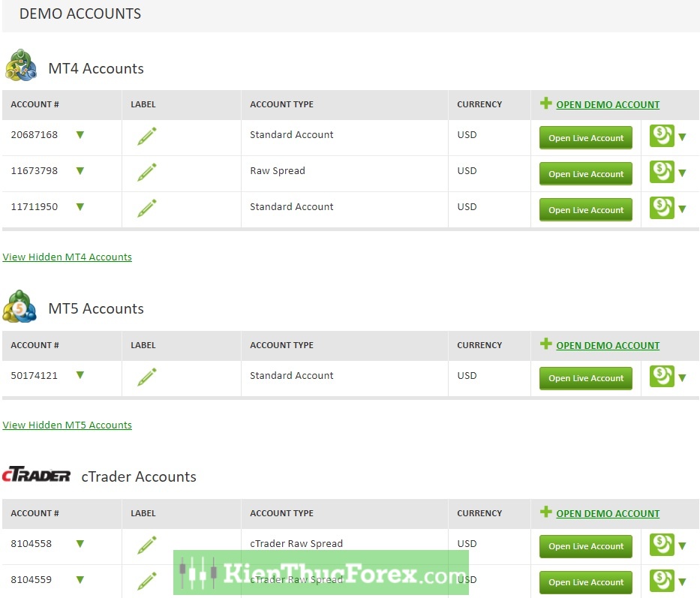The height and width of the screenshot is (598, 700).
Task: Select account number 20687168
Action: pos(35,134)
